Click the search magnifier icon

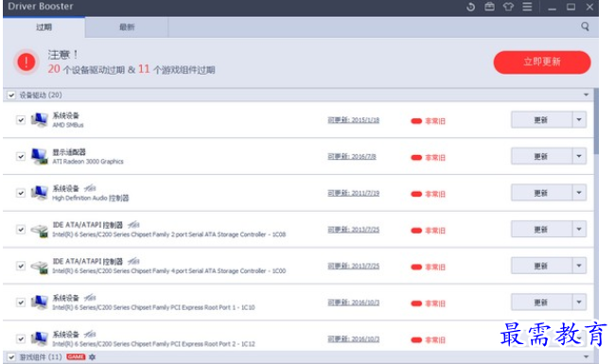[x=585, y=26]
